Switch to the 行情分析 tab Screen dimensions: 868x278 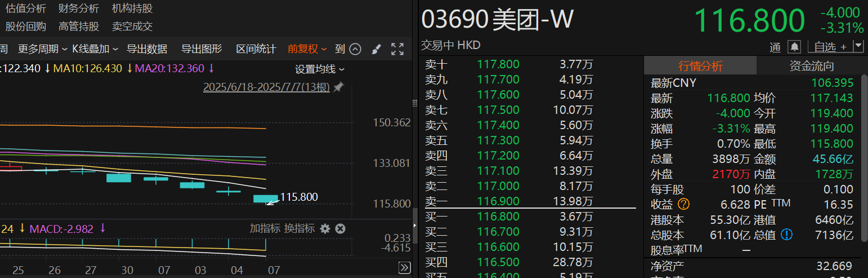(700, 66)
